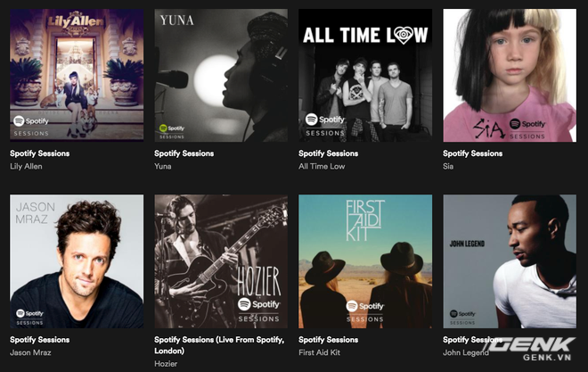Open the Jason Mraz album cover

(x=77, y=261)
